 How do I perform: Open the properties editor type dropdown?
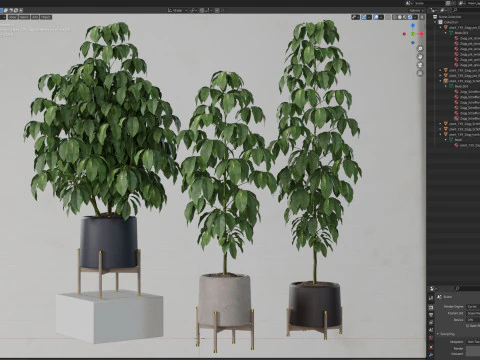(432, 288)
